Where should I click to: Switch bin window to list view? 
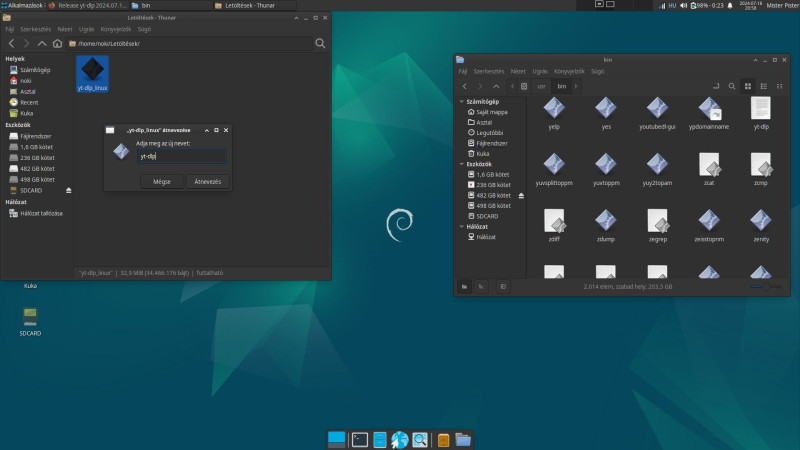click(x=765, y=86)
